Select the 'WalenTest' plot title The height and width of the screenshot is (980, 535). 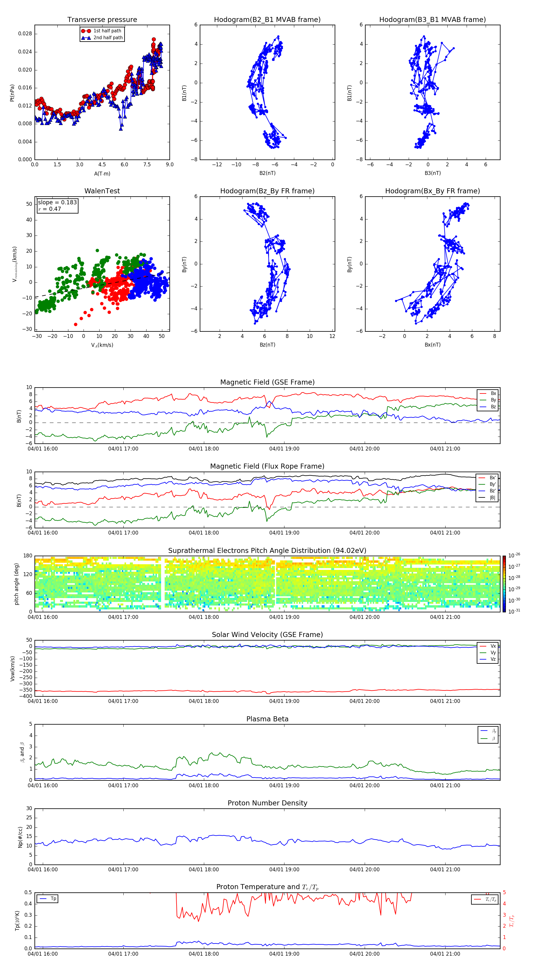click(102, 191)
